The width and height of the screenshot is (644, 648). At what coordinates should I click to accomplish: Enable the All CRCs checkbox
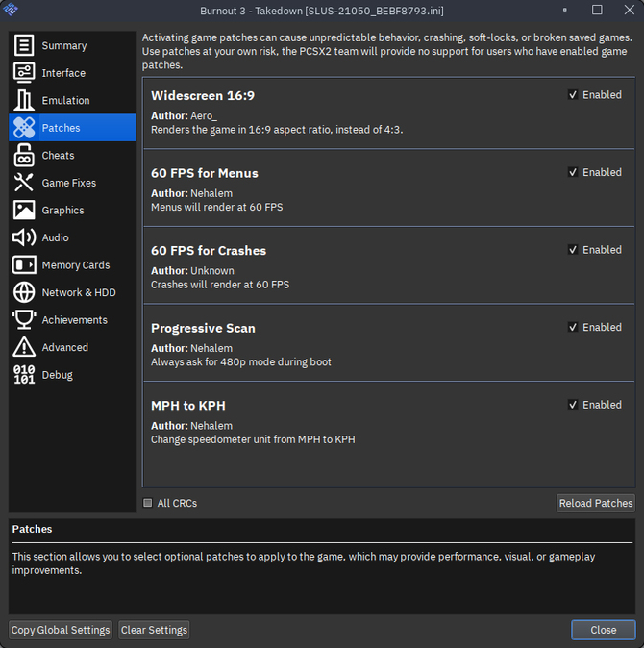[x=147, y=503]
